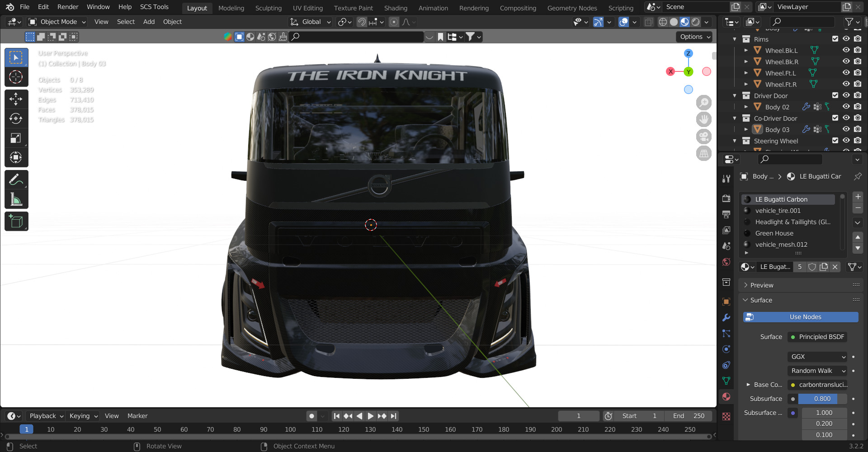Open the Texture properties tab
Viewport: 868px width, 452px height.
point(726,416)
